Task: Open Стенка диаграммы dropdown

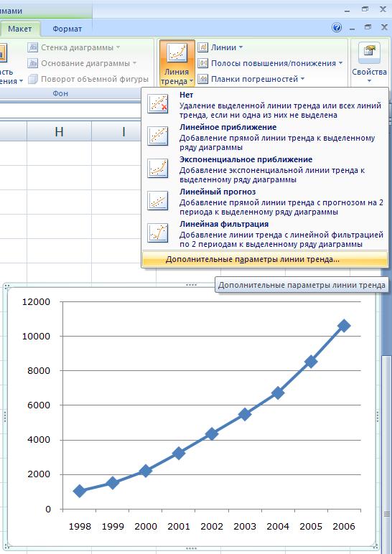Action: click(73, 47)
